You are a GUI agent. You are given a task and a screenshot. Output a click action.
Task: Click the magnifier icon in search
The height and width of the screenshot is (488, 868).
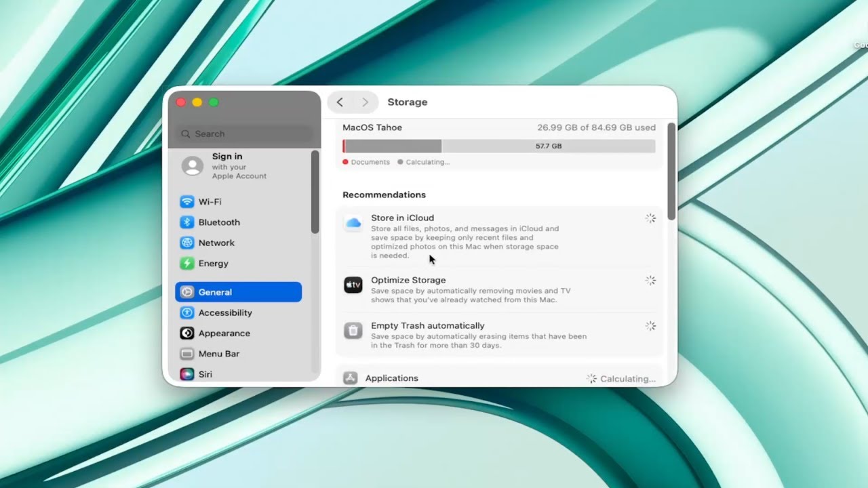click(x=186, y=134)
